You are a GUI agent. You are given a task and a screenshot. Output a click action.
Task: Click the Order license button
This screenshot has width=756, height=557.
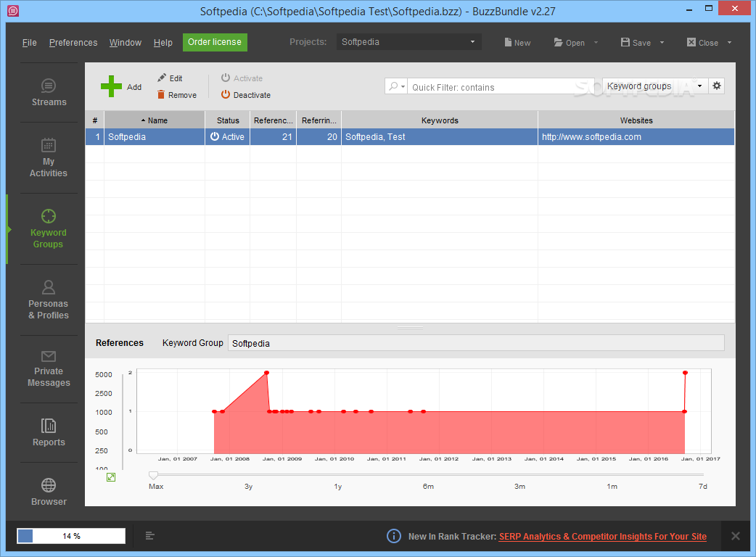point(215,42)
